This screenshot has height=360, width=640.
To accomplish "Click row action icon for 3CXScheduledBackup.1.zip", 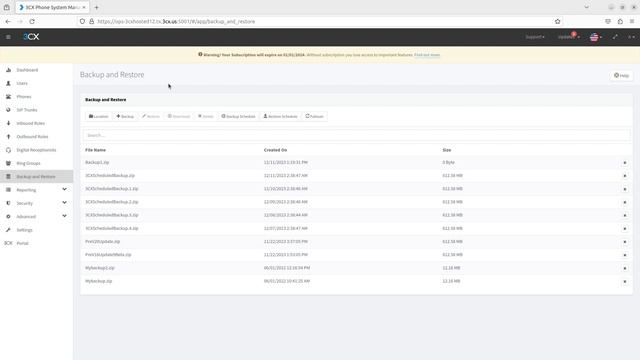I will tap(624, 189).
